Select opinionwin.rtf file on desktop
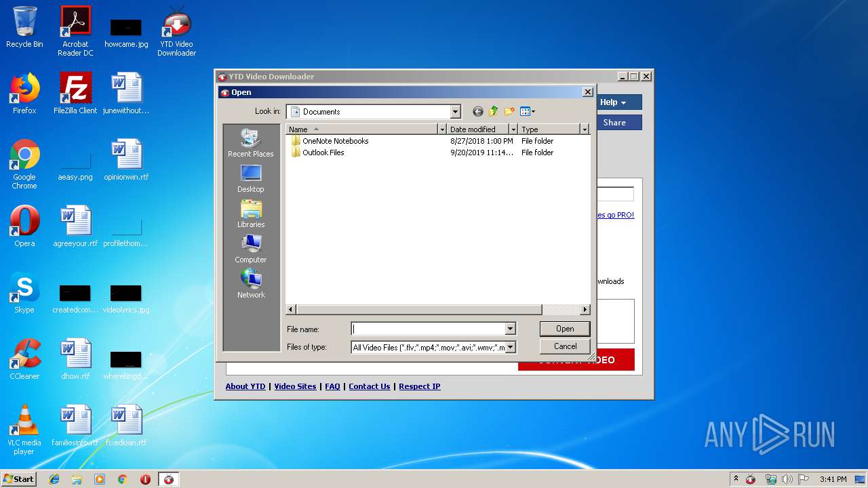This screenshot has height=488, width=868. pyautogui.click(x=126, y=160)
